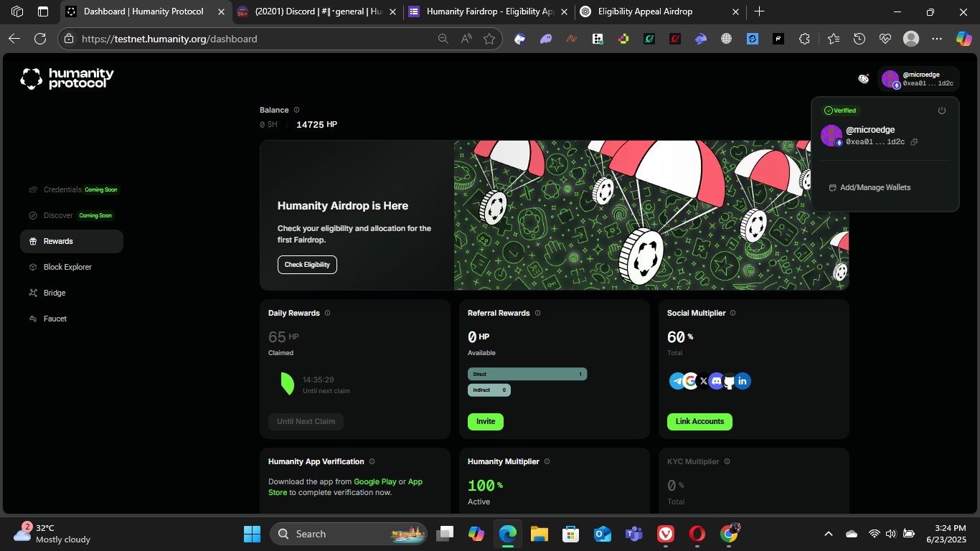Click the taskbar Search box

coord(349,534)
